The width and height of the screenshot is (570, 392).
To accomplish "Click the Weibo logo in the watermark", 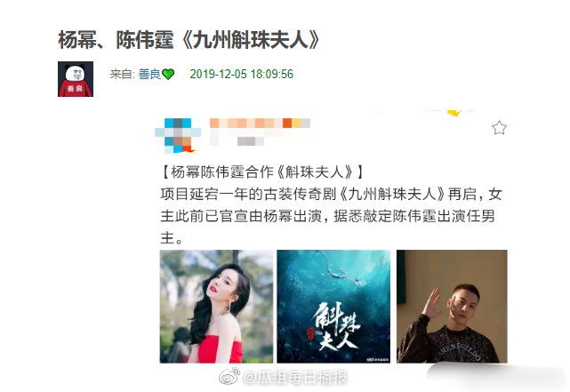I will (229, 376).
